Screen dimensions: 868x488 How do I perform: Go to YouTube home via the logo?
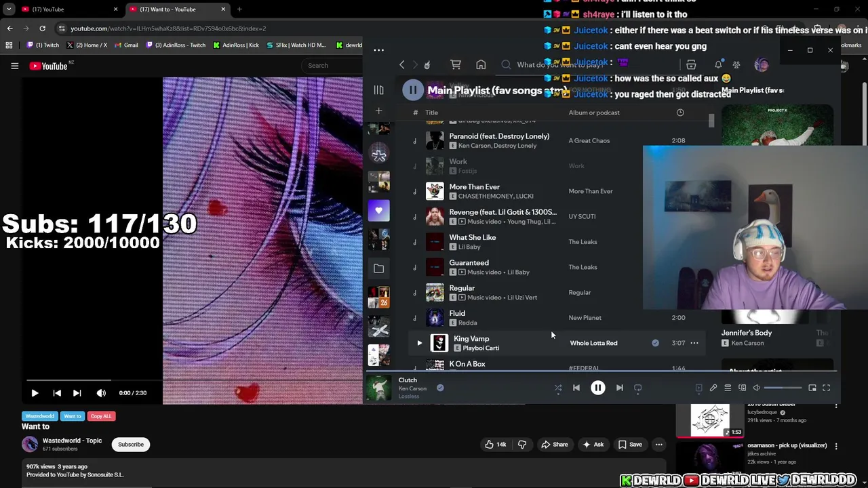pos(49,66)
